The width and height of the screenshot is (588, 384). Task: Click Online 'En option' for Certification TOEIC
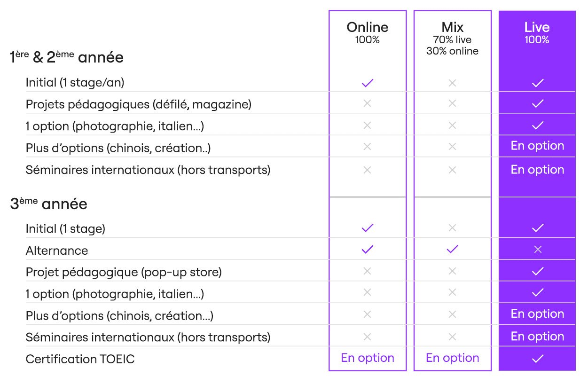click(368, 358)
